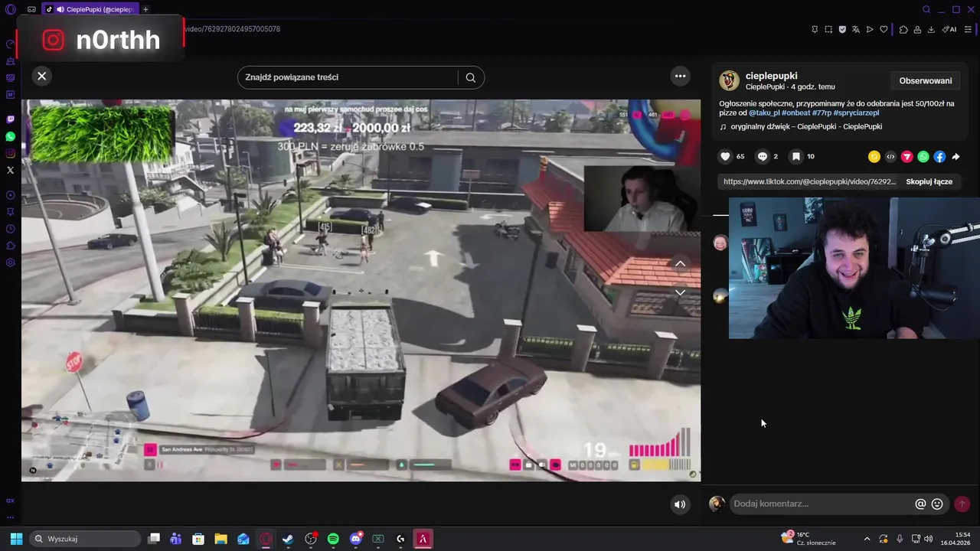Click the search magnifier in related content box
Image resolution: width=980 pixels, height=551 pixels.
(471, 77)
